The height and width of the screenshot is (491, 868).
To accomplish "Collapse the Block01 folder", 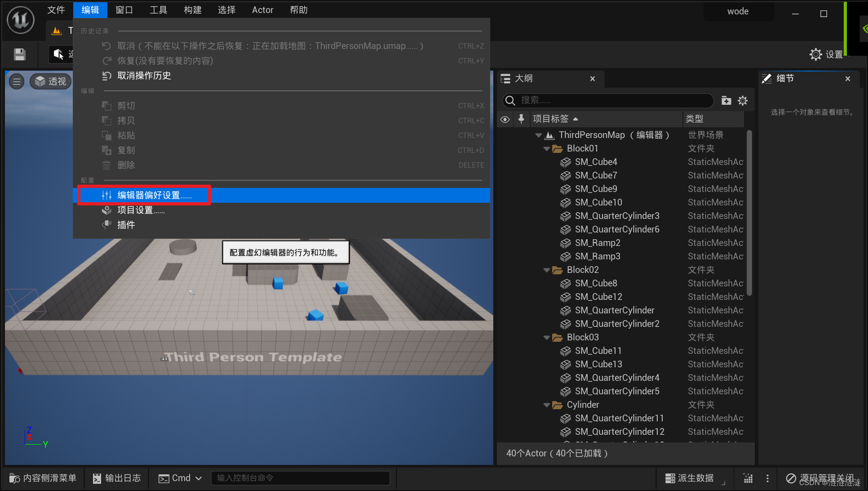I will tap(547, 148).
